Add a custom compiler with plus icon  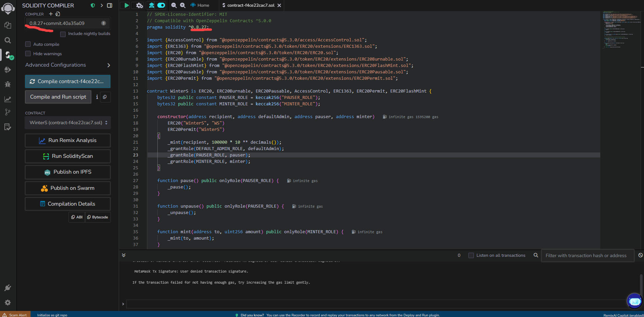coord(51,14)
